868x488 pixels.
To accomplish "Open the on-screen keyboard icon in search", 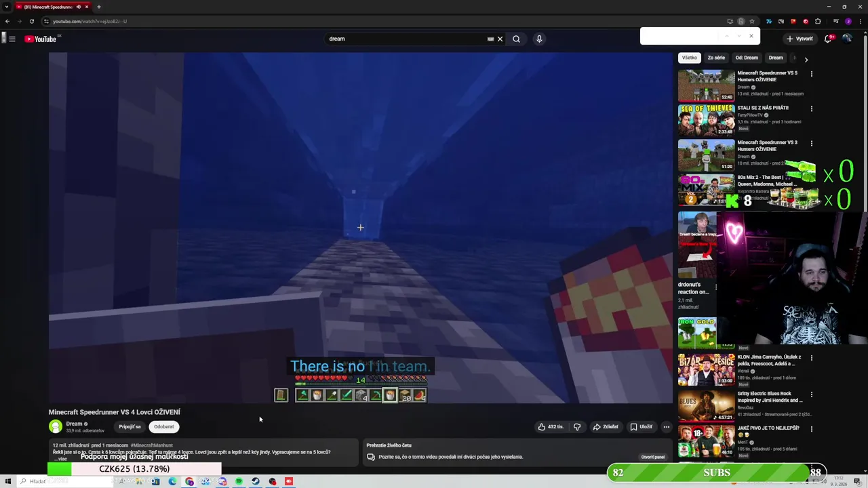I will pyautogui.click(x=490, y=39).
